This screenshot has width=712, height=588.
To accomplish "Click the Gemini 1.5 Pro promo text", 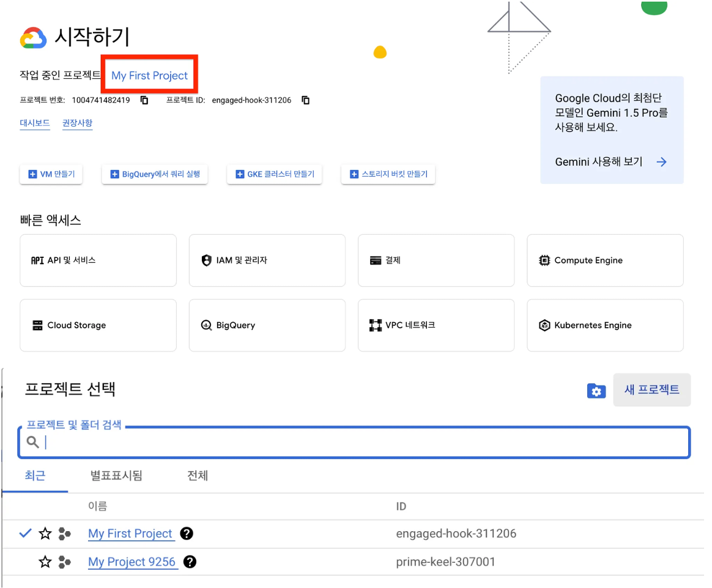I will tap(611, 112).
